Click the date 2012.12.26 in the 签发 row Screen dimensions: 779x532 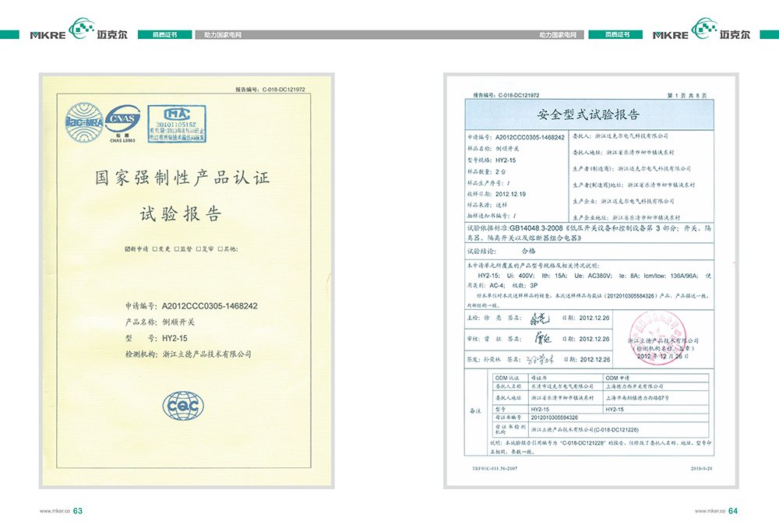coord(594,360)
